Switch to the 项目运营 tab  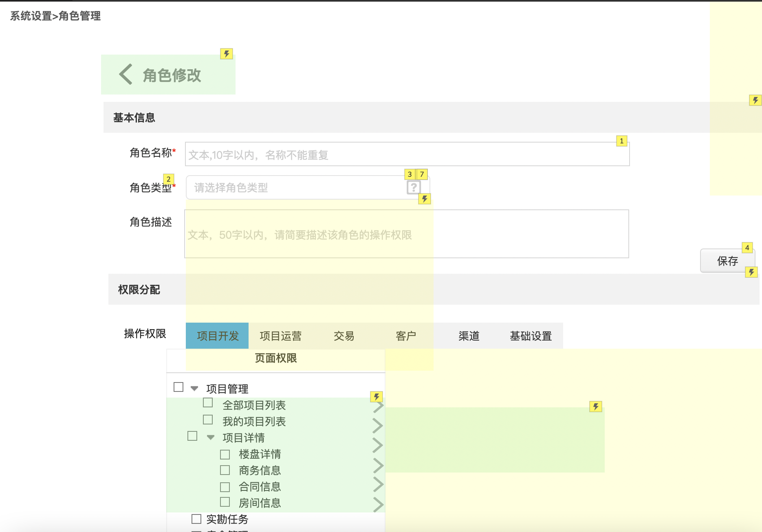click(280, 336)
